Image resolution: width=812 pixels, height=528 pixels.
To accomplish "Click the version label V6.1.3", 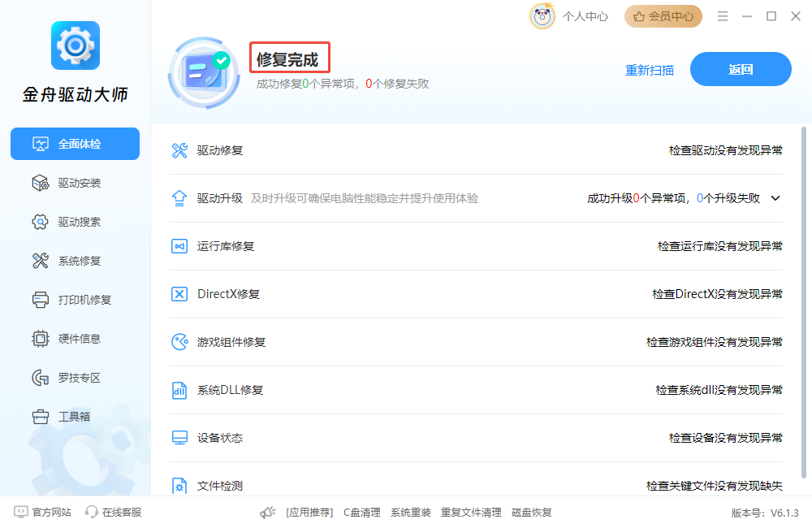I will click(765, 513).
